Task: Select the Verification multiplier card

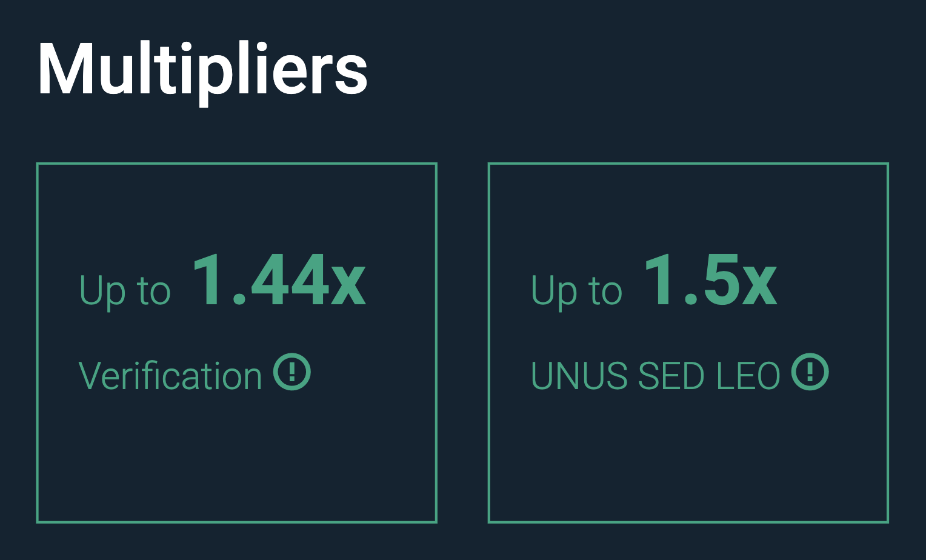Action: pyautogui.click(x=237, y=342)
